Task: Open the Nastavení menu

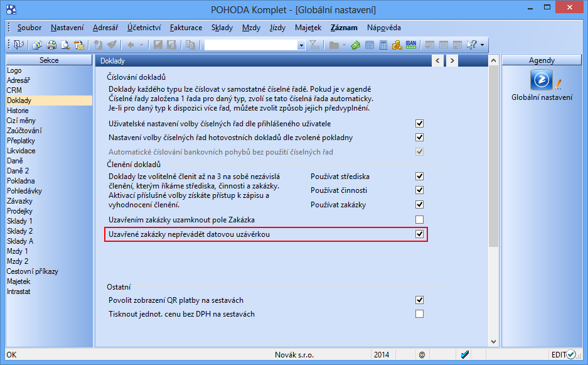Action: coord(67,28)
